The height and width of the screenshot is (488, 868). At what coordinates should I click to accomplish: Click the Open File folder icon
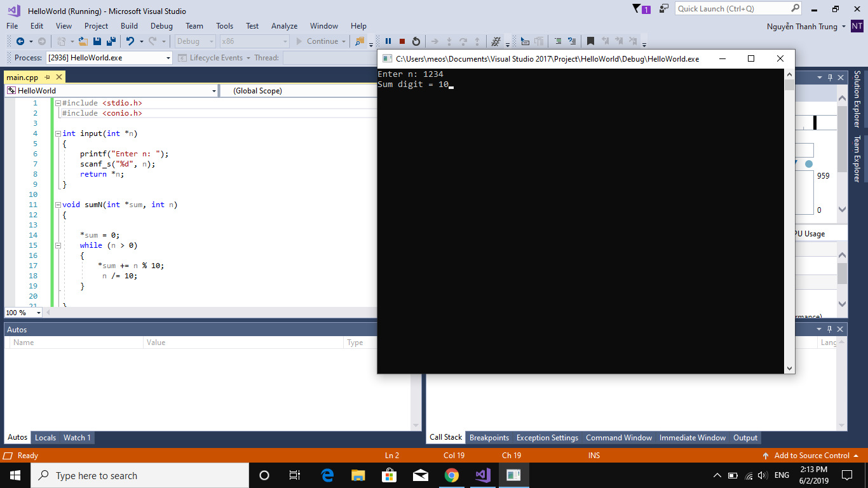coord(83,41)
